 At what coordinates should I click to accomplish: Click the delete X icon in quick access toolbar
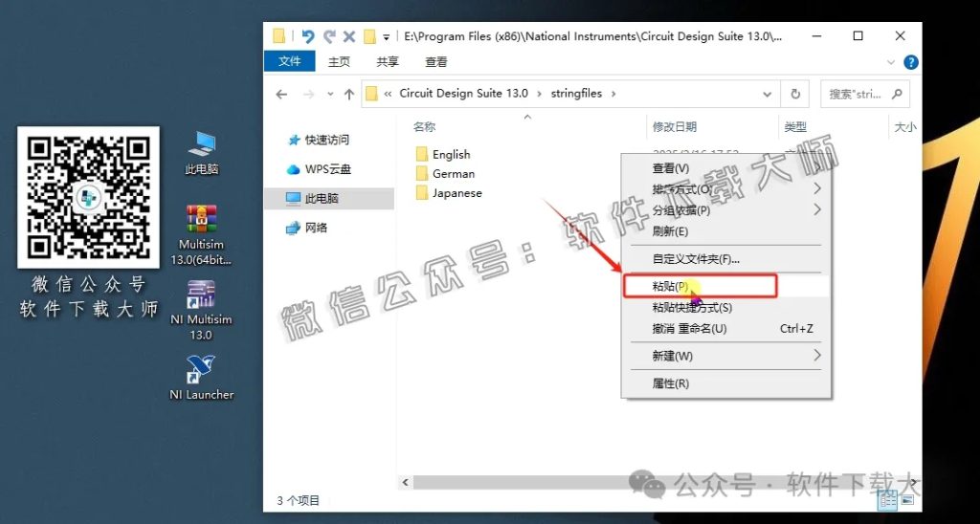point(349,37)
